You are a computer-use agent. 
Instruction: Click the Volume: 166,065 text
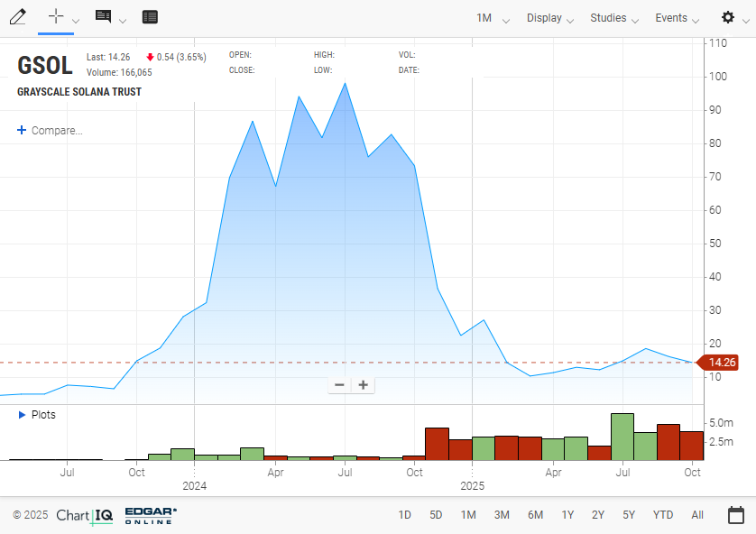pos(119,72)
